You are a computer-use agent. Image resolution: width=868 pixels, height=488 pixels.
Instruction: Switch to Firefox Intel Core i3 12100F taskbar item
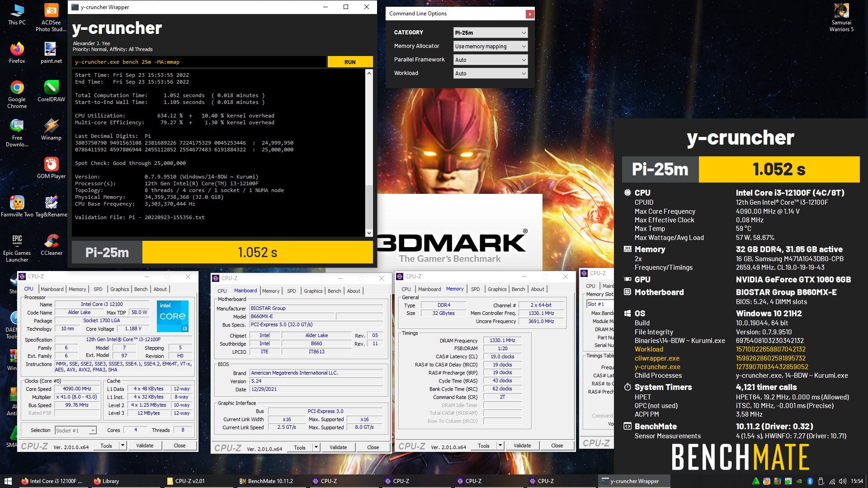tap(52, 481)
